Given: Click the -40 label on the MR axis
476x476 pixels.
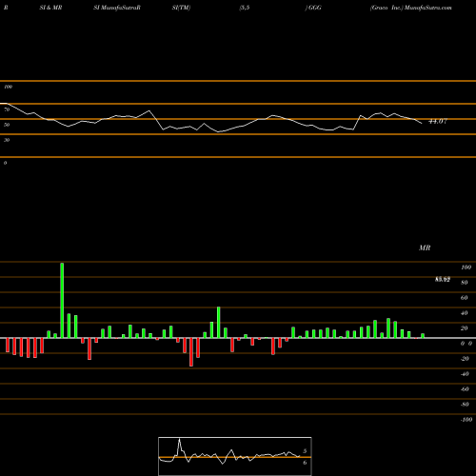Looking at the screenshot, I should pos(465,374).
